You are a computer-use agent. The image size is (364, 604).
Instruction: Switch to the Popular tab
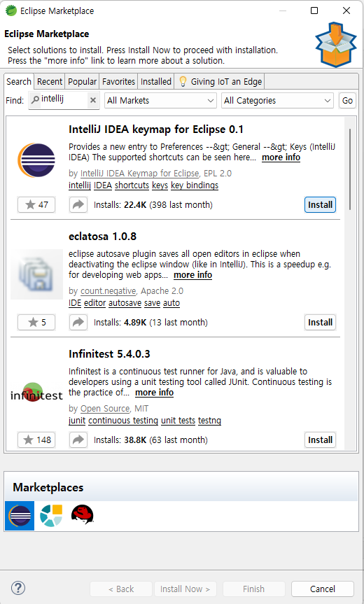coord(82,82)
